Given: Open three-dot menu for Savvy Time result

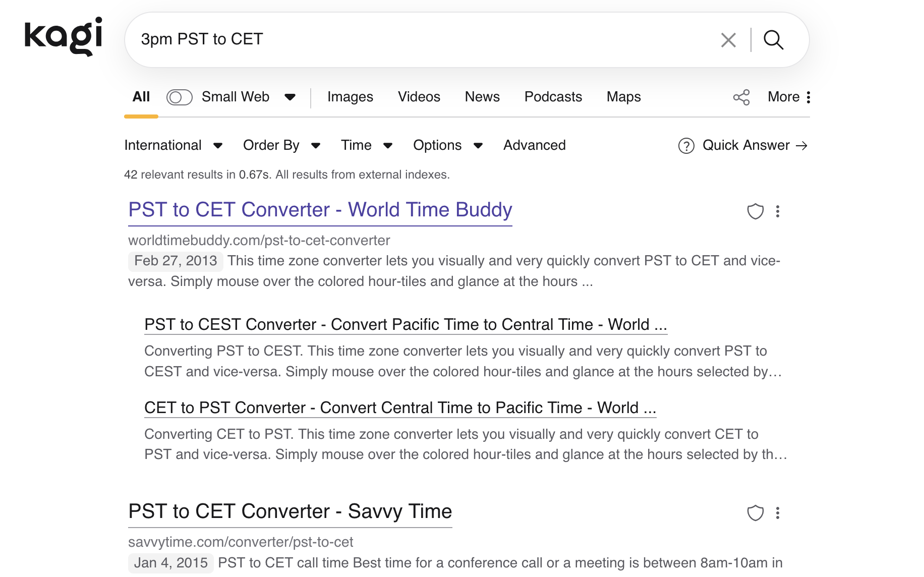Looking at the screenshot, I should click(778, 513).
